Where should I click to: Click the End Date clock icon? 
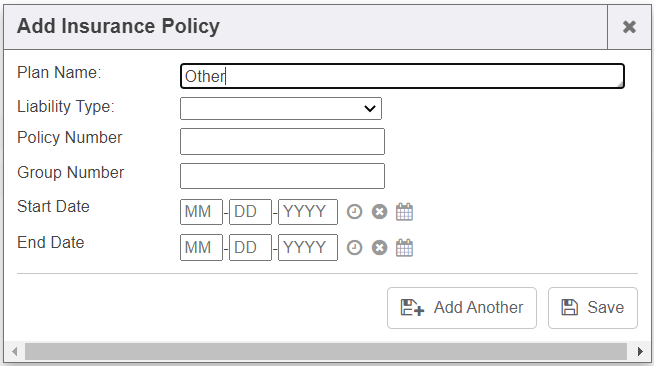(x=355, y=248)
